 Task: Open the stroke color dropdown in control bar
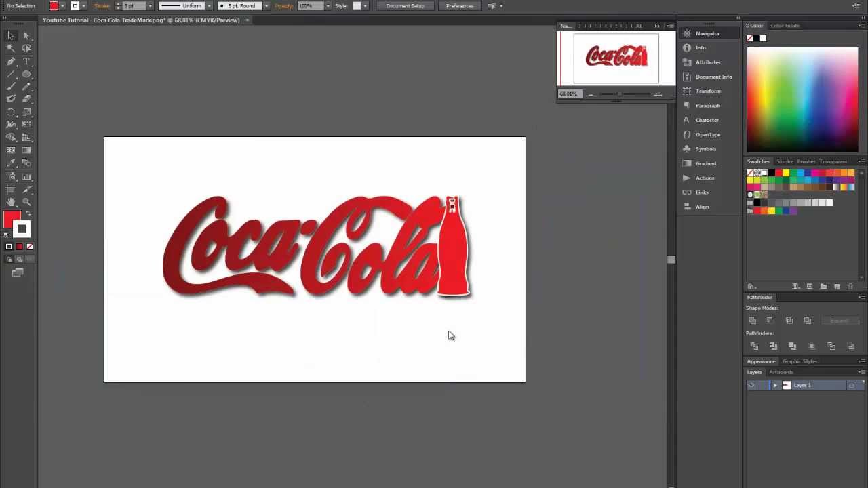84,6
